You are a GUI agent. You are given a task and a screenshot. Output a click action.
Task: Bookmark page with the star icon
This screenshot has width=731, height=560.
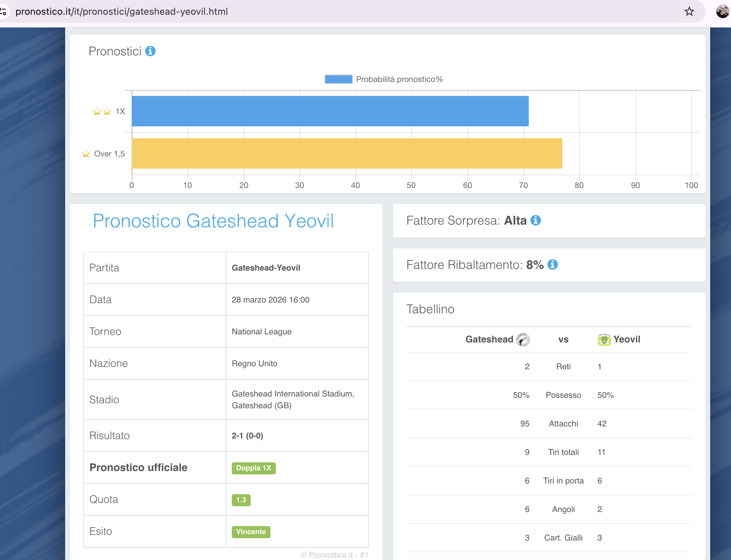point(689,11)
